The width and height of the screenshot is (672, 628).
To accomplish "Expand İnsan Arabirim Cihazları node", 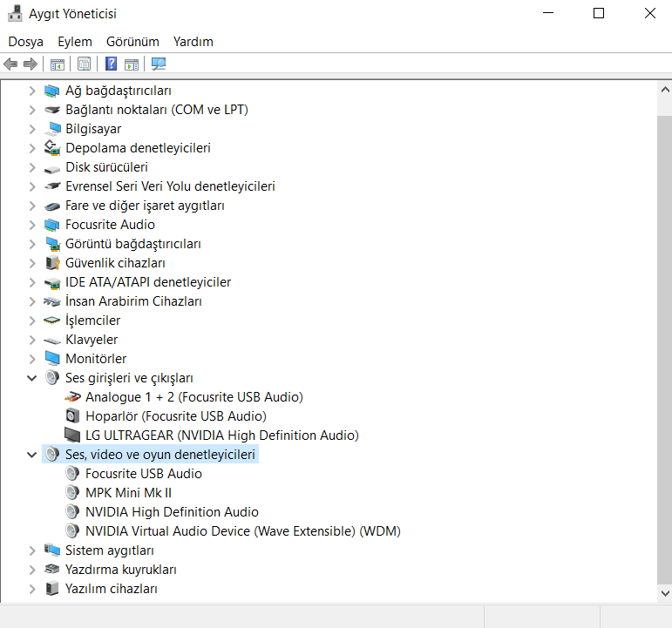I will pos(32,301).
